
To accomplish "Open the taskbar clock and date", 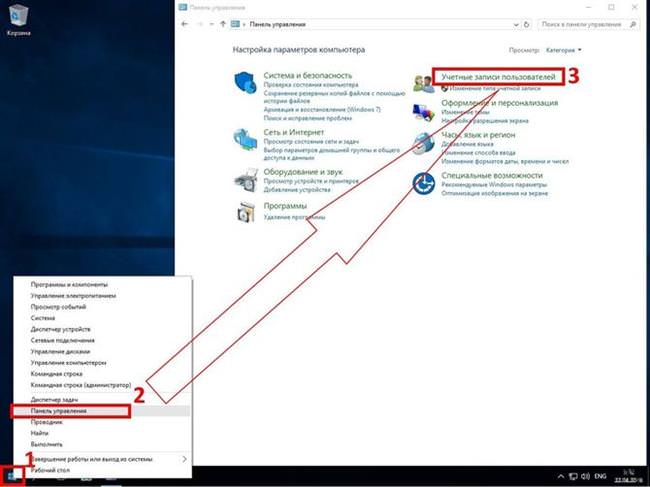I will (628, 476).
